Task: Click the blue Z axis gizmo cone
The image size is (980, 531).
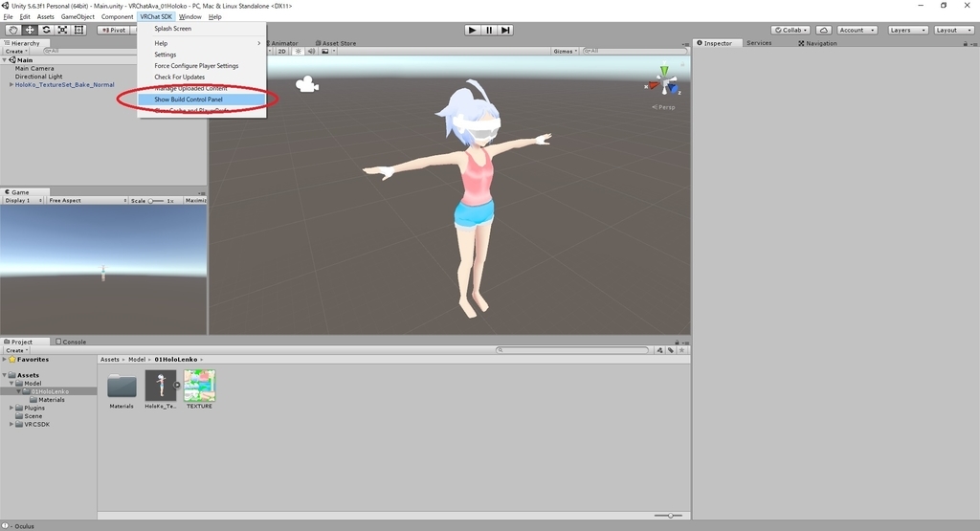Action: [673, 89]
